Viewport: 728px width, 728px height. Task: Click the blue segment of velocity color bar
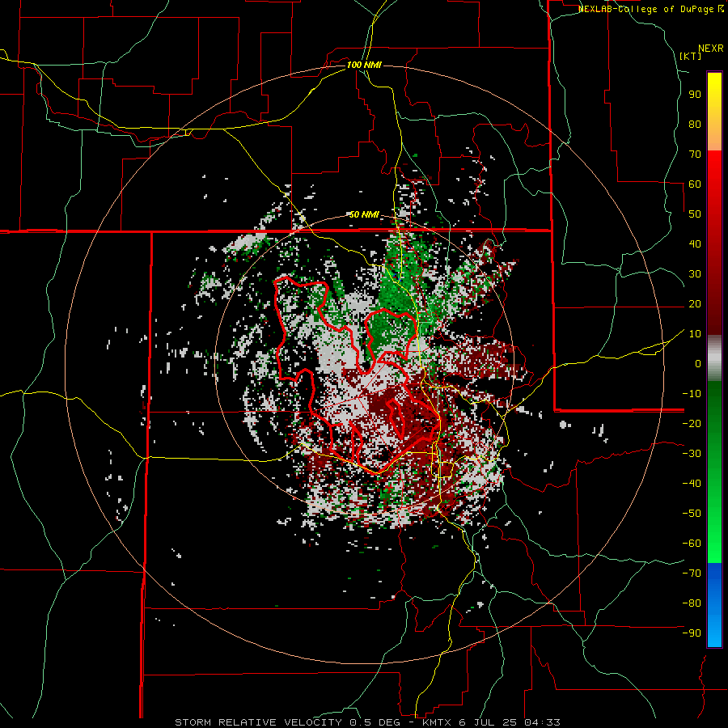(x=714, y=605)
